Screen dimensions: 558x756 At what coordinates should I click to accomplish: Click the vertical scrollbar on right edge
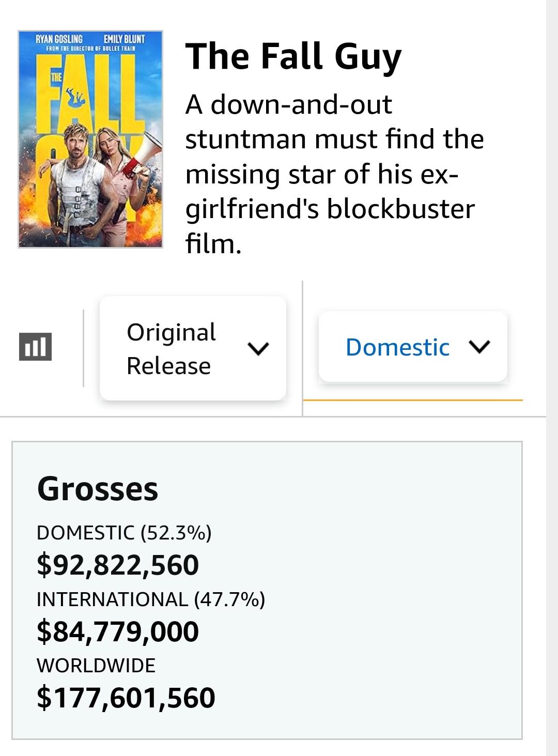pos(552,378)
